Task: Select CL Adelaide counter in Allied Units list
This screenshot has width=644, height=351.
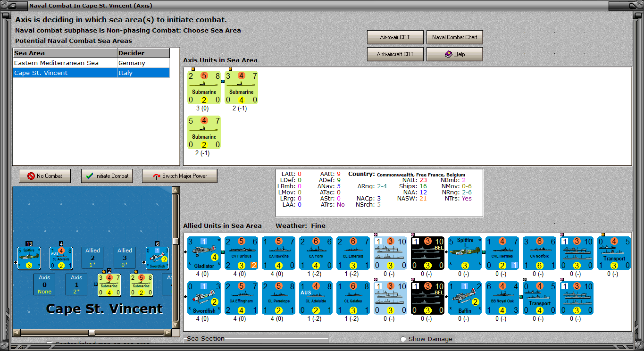Action: click(x=316, y=298)
